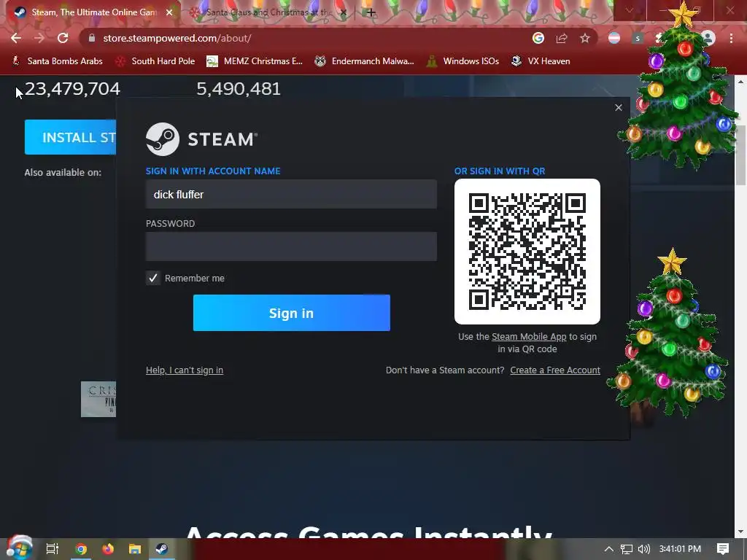Viewport: 747px width, 560px height.
Task: Click 'OR SIGN IN WITH QR' heading
Action: coord(500,171)
